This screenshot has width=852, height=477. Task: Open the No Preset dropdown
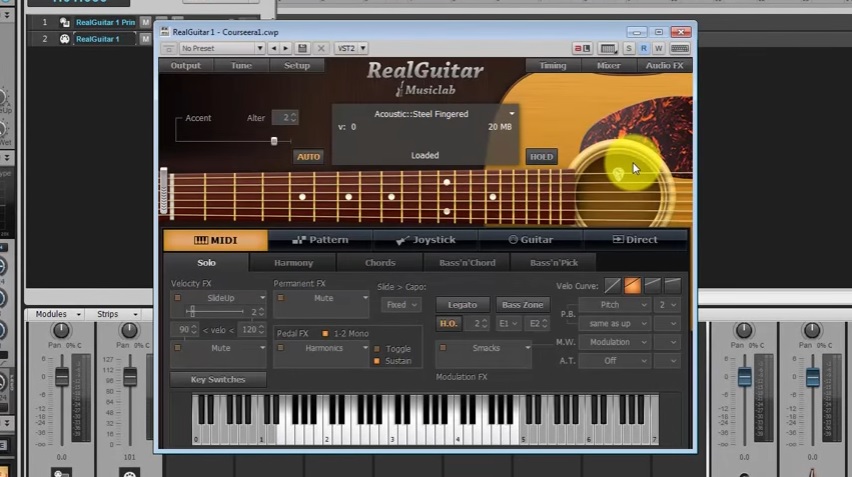222,48
